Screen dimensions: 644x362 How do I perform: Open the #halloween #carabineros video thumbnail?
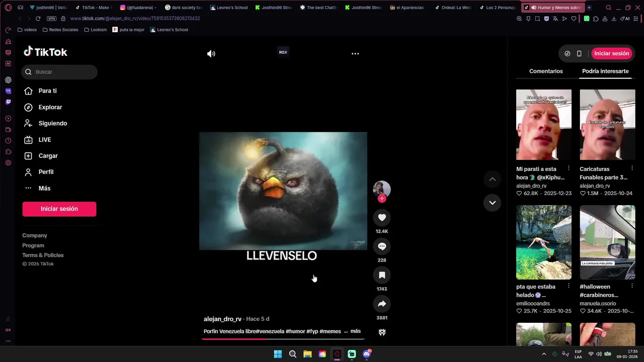(x=607, y=242)
